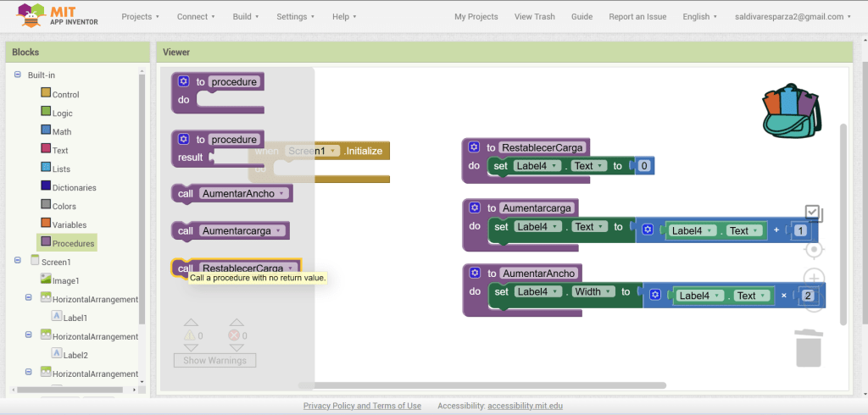
Task: Click the gear icon on RestablecerCarga procedure
Action: tap(474, 147)
